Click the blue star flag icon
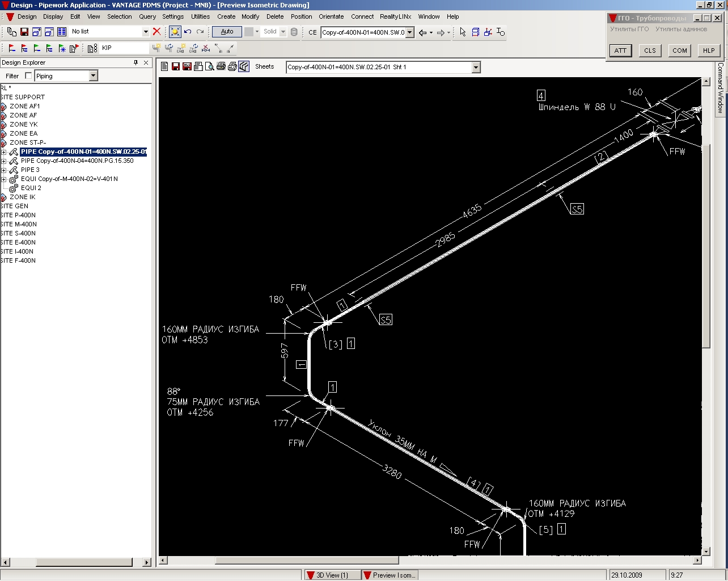Image resolution: width=728 pixels, height=581 pixels. 62,48
